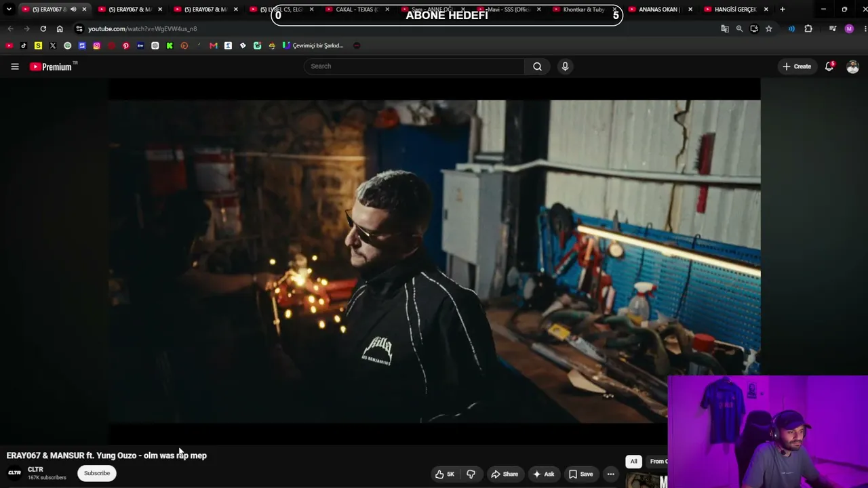Image resolution: width=868 pixels, height=488 pixels.
Task: Close the HANGİSİ GERÇEK tab
Action: click(x=766, y=9)
